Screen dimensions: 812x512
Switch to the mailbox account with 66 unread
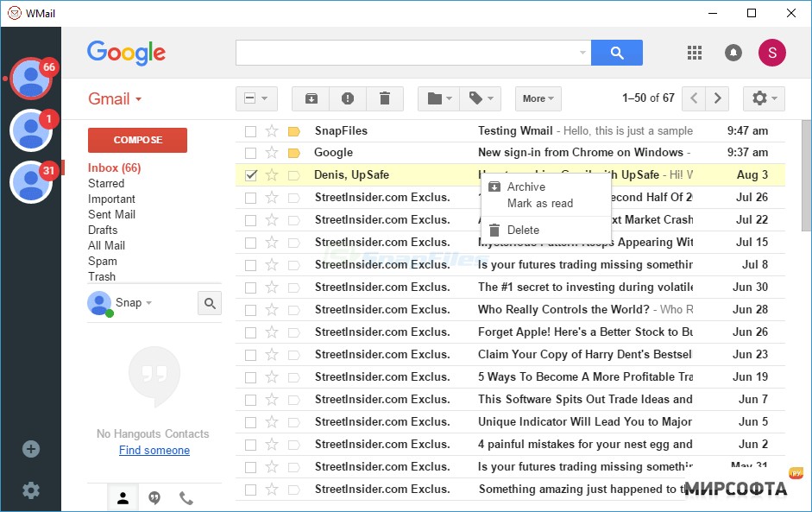(x=31, y=79)
